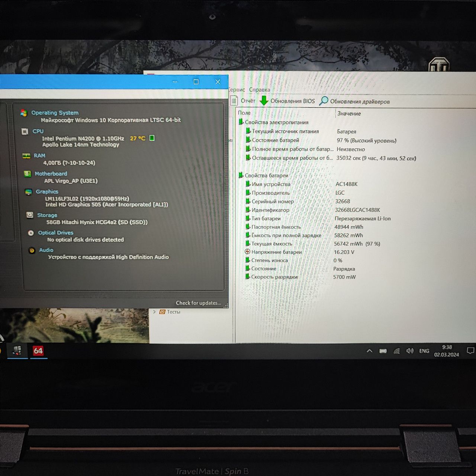Click the Тесты tree node icon in AIDA64
Screen dimensions: 476x476
coord(162,312)
